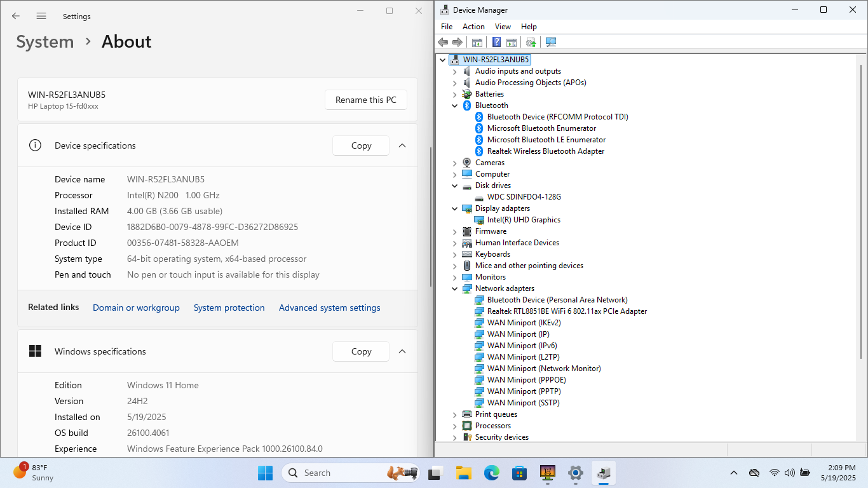This screenshot has width=868, height=488.
Task: Select Realtek RTL8851BE WiFi 6 adapter
Action: [567, 311]
